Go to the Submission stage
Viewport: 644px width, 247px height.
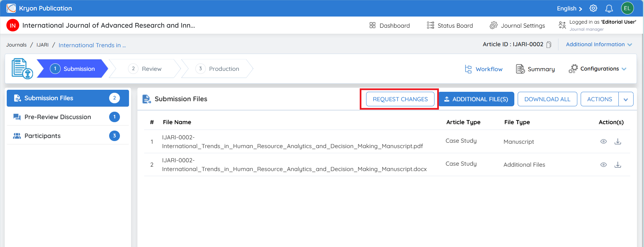[x=72, y=68]
